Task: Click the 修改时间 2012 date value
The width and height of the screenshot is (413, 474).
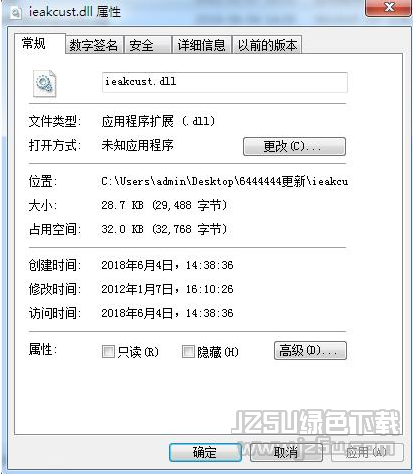Action: point(167,289)
